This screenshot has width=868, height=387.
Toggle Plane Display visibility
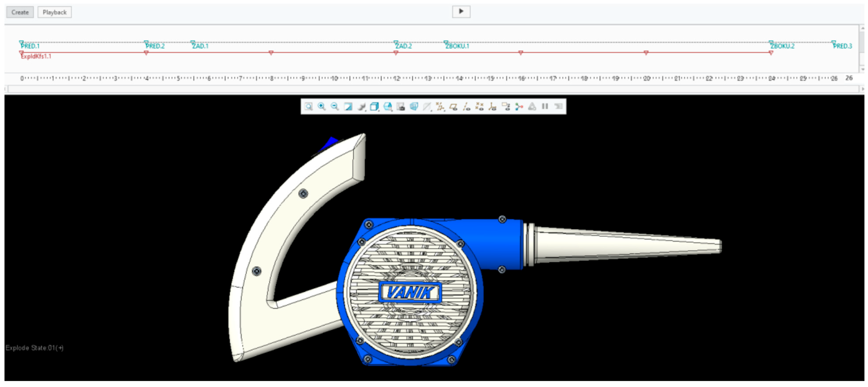coord(453,107)
